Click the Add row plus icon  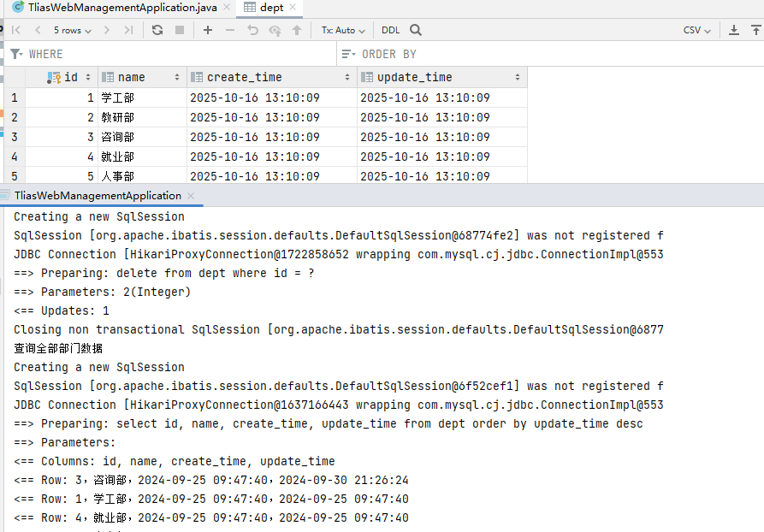(208, 30)
